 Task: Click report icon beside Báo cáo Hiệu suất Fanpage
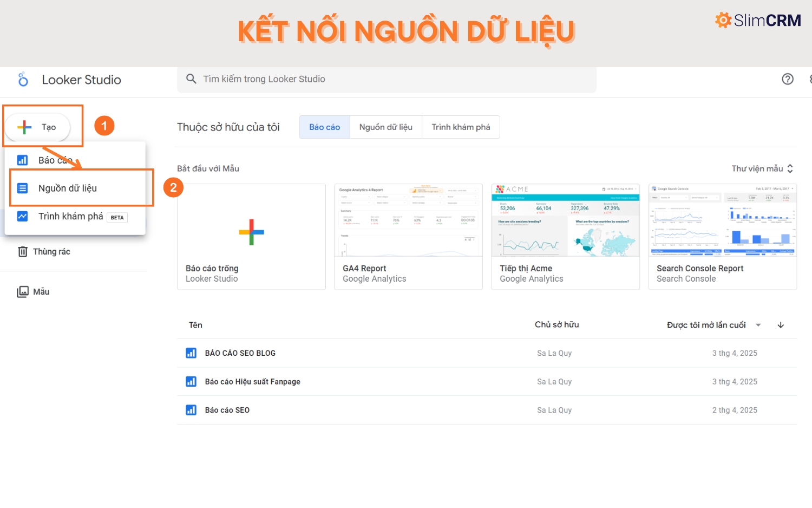point(191,381)
